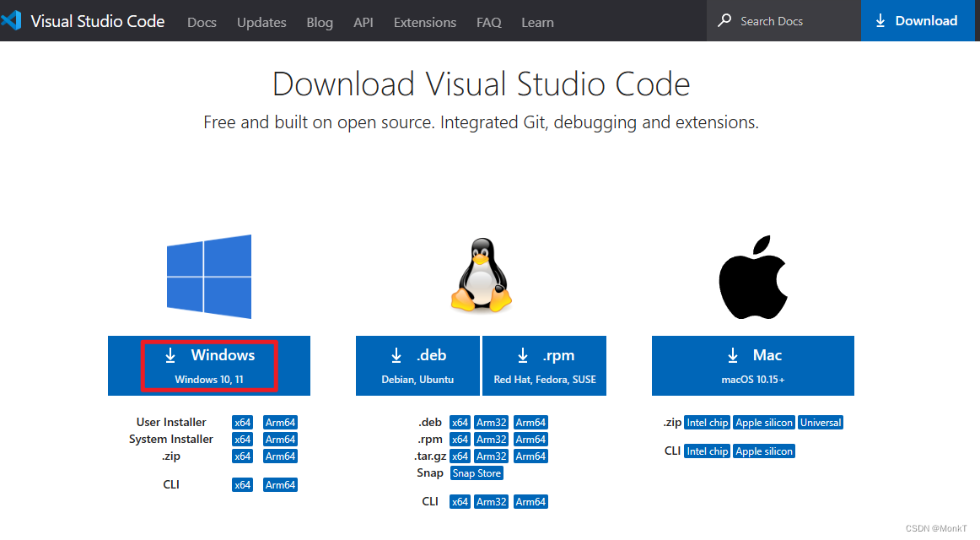
Task: Select System Installer Arm64
Action: [280, 440]
